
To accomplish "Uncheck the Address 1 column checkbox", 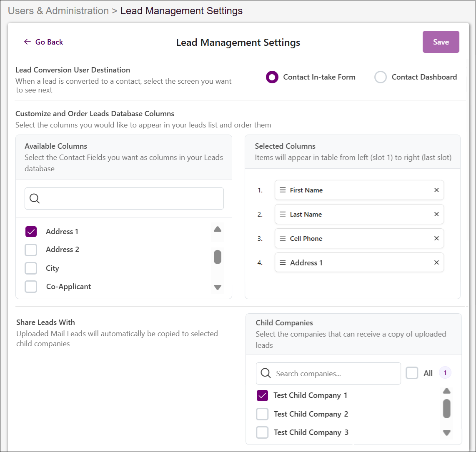I will (x=31, y=232).
